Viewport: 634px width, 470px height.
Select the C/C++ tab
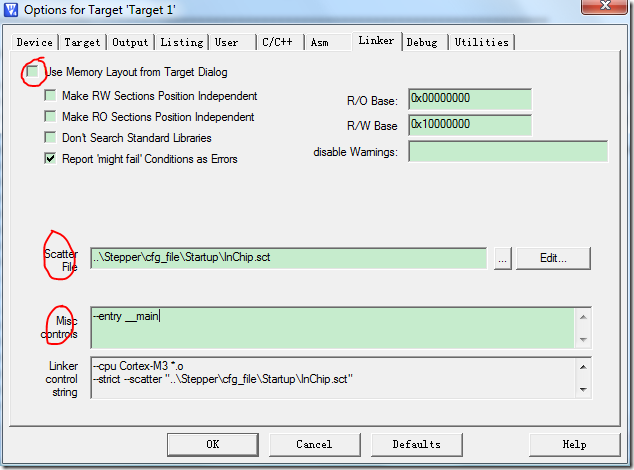[280, 42]
